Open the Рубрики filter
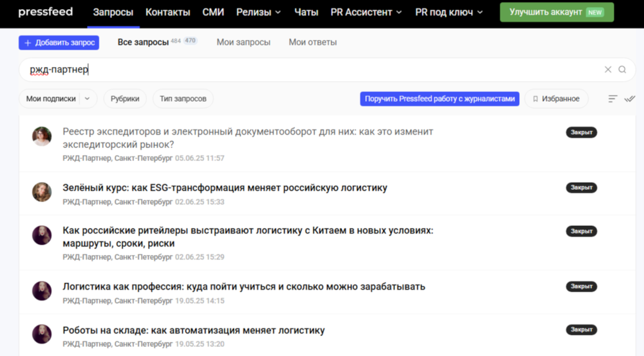 click(x=125, y=99)
